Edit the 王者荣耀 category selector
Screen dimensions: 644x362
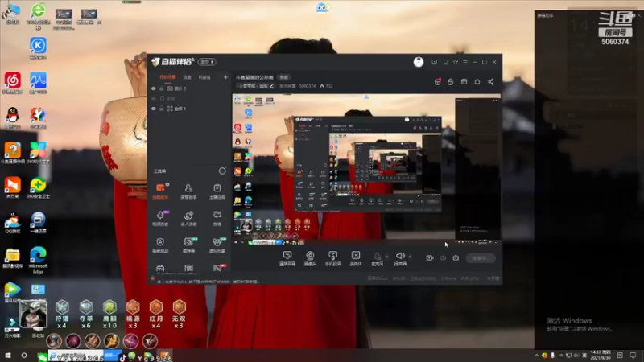coord(256,86)
